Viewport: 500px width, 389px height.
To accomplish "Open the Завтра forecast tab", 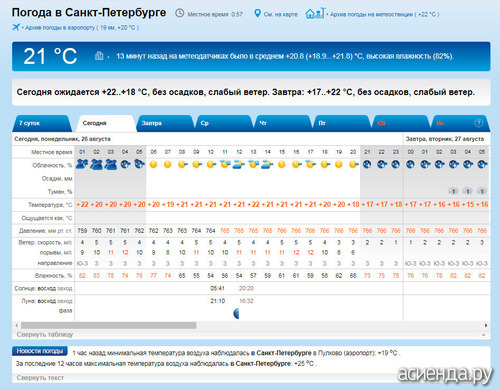I will click(x=165, y=123).
